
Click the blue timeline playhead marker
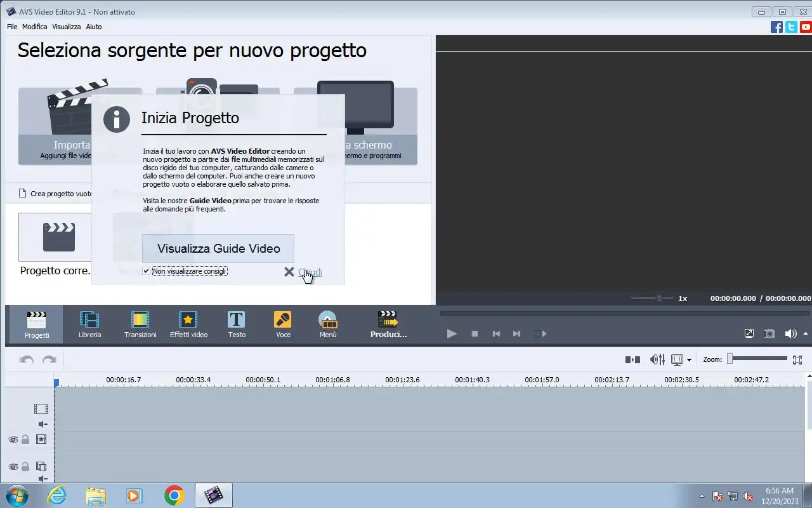tap(56, 383)
